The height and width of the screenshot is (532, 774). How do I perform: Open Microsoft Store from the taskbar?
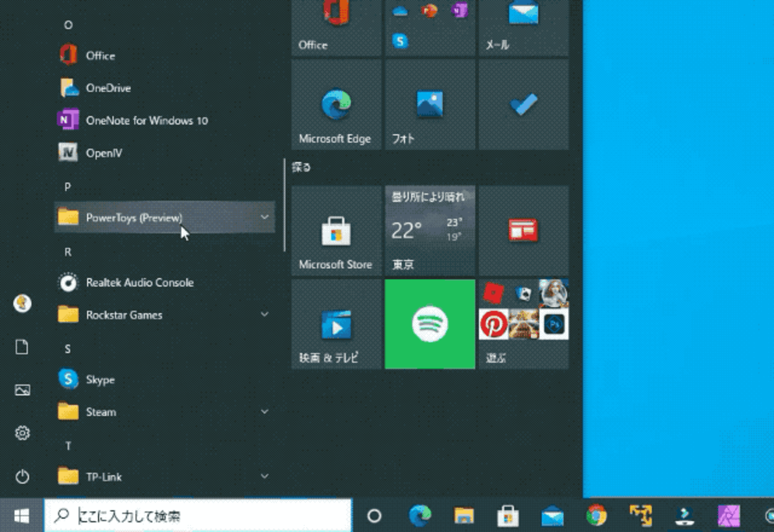coord(508,515)
